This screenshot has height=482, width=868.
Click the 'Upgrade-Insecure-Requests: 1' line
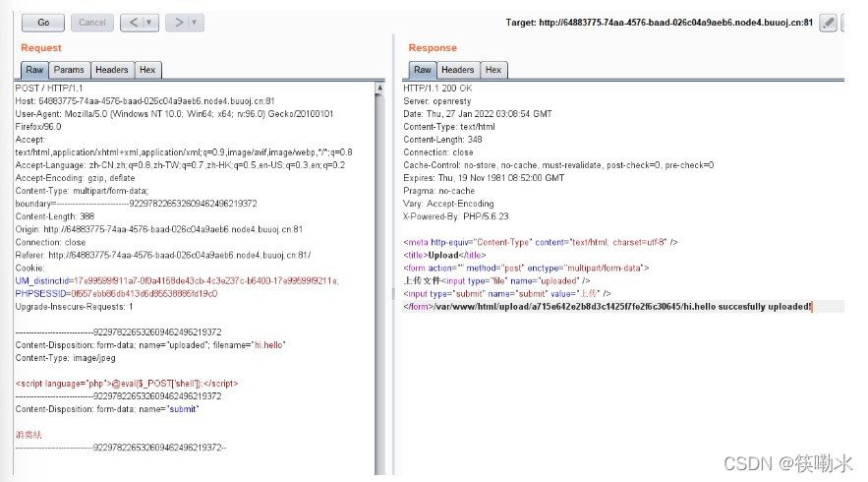[74, 306]
